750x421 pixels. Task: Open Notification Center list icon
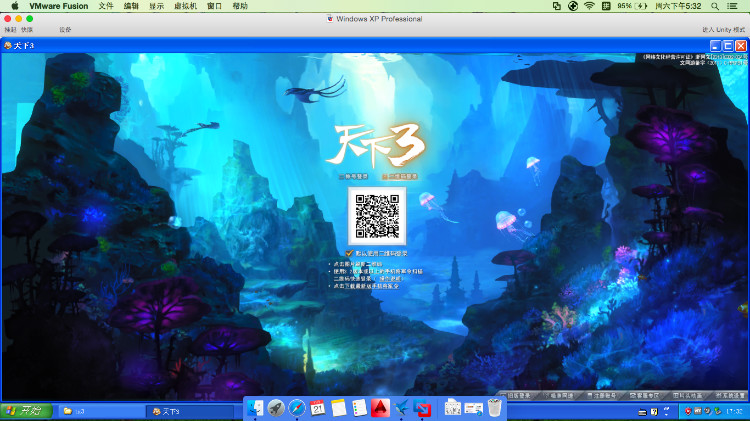(732, 6)
